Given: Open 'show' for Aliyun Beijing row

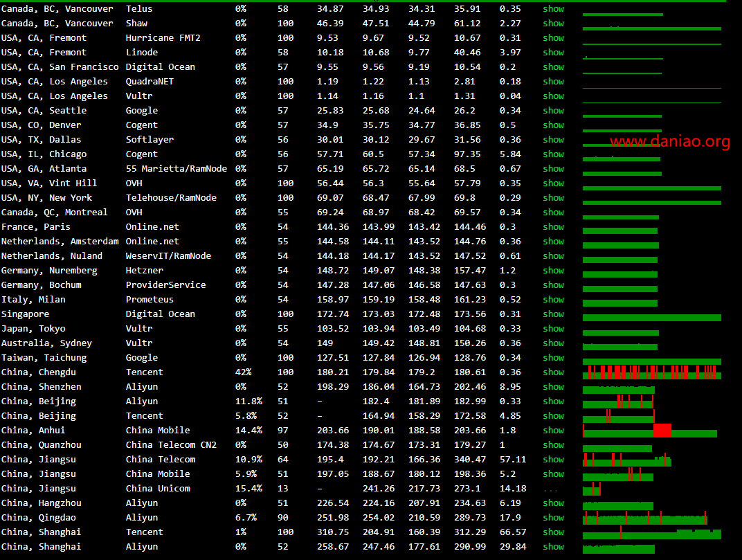Looking at the screenshot, I should tap(553, 401).
